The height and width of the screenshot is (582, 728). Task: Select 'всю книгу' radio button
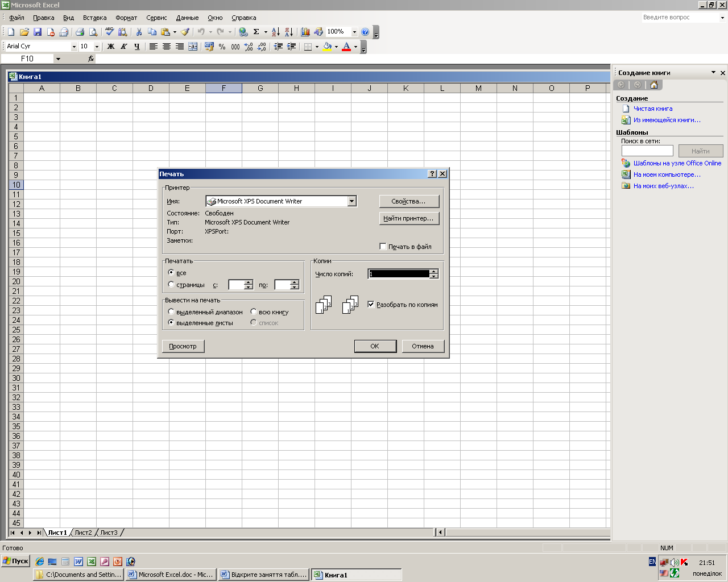tap(254, 311)
